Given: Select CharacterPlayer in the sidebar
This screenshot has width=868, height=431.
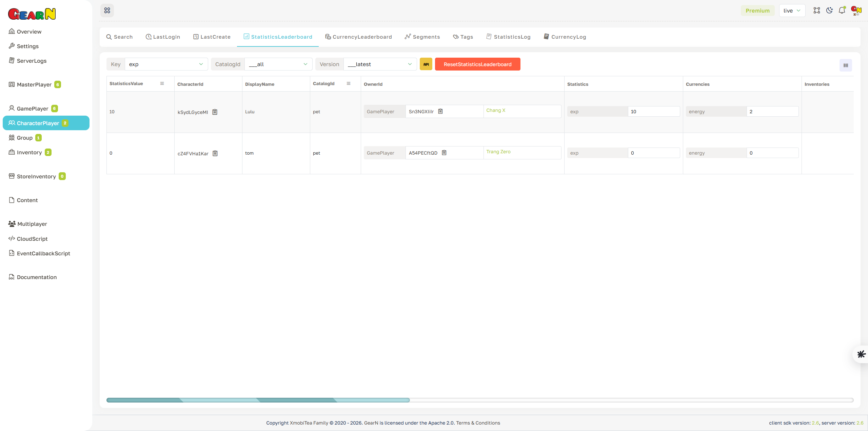Looking at the screenshot, I should point(38,123).
